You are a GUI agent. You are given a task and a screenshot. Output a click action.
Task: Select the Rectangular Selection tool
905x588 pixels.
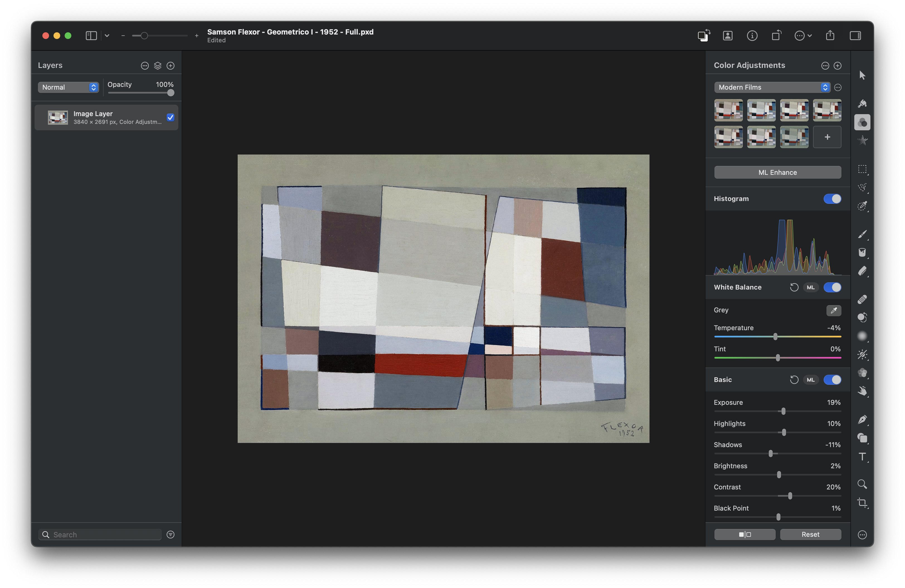pos(862,169)
